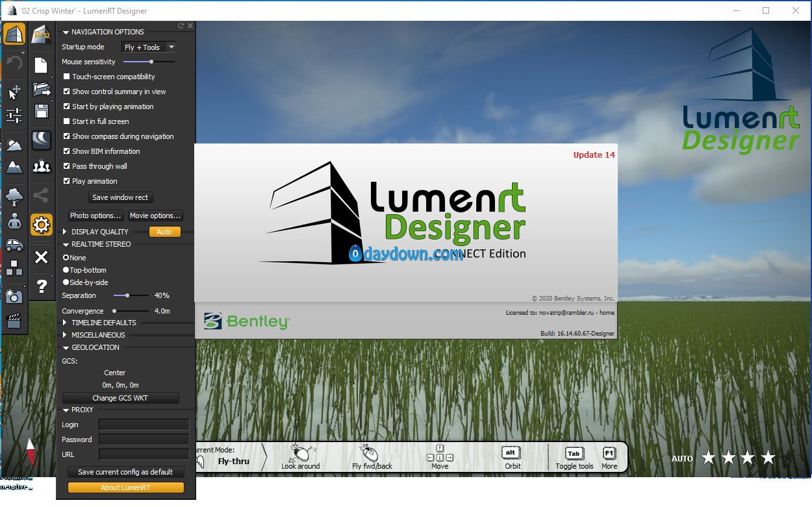The width and height of the screenshot is (812, 507).
Task: Click the share icon
Action: [x=42, y=195]
